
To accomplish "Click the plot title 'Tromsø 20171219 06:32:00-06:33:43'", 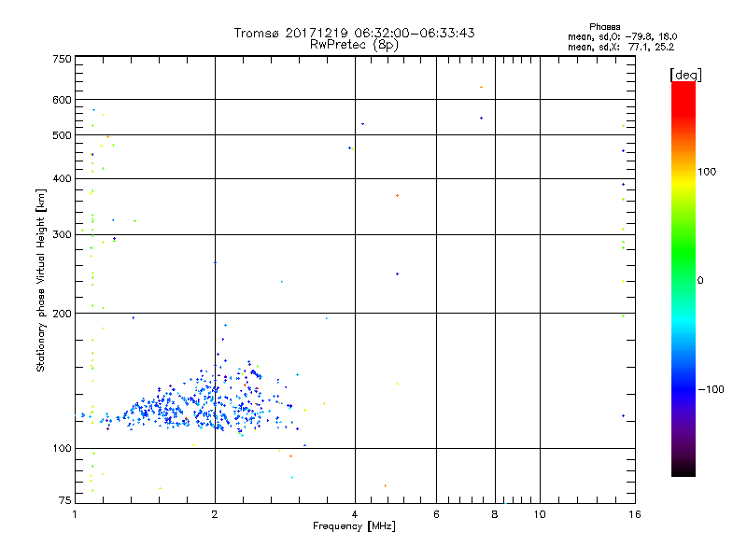I will tap(354, 33).
